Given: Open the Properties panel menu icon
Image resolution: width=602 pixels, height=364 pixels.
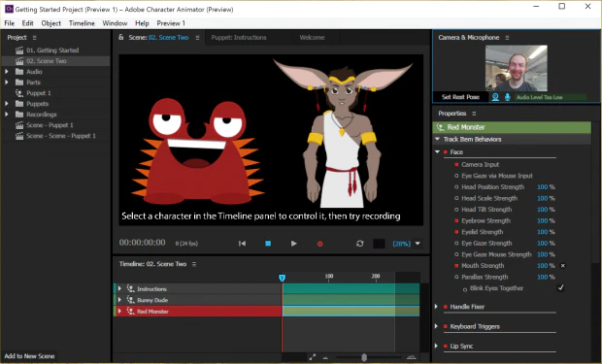Looking at the screenshot, I should point(474,114).
